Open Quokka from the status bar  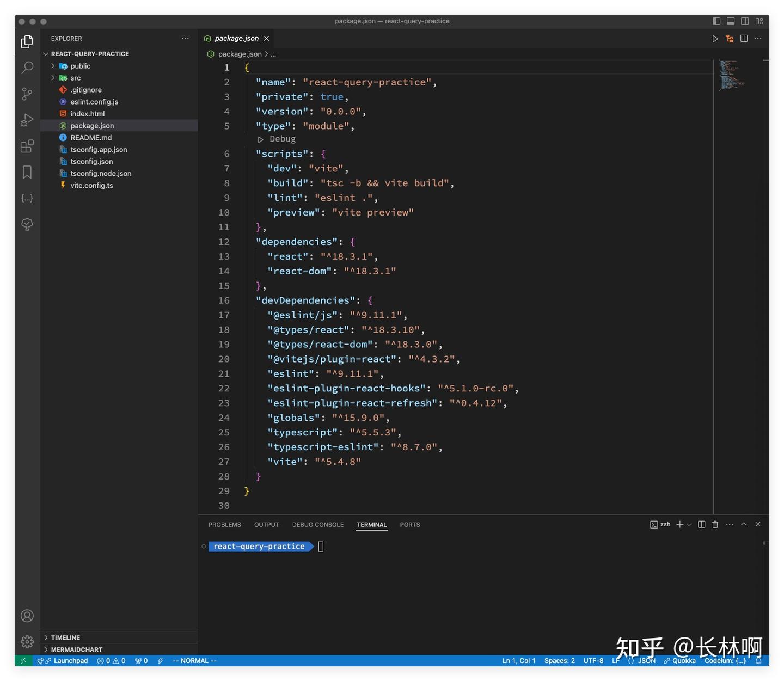click(x=680, y=660)
